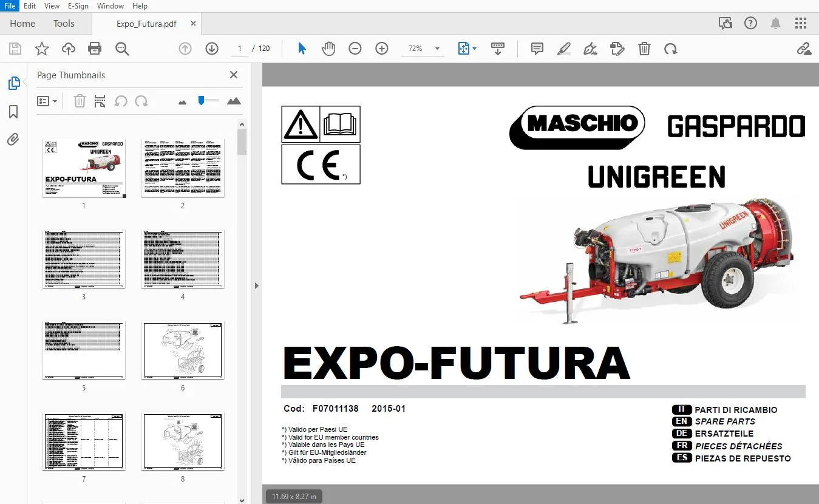Switch to the Home tab

(22, 24)
